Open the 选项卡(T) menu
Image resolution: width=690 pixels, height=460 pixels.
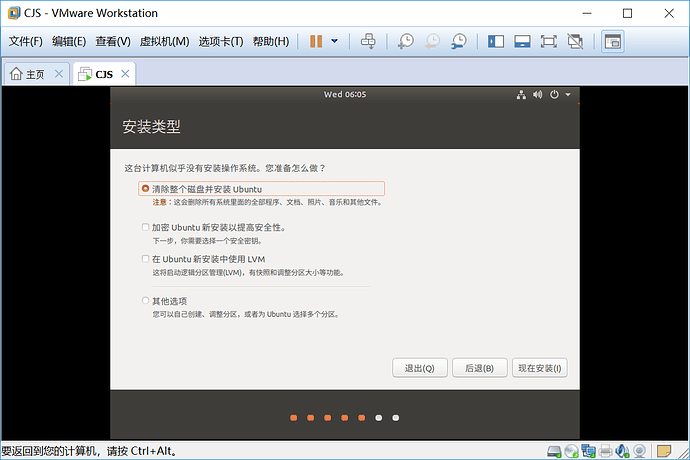[x=220, y=41]
